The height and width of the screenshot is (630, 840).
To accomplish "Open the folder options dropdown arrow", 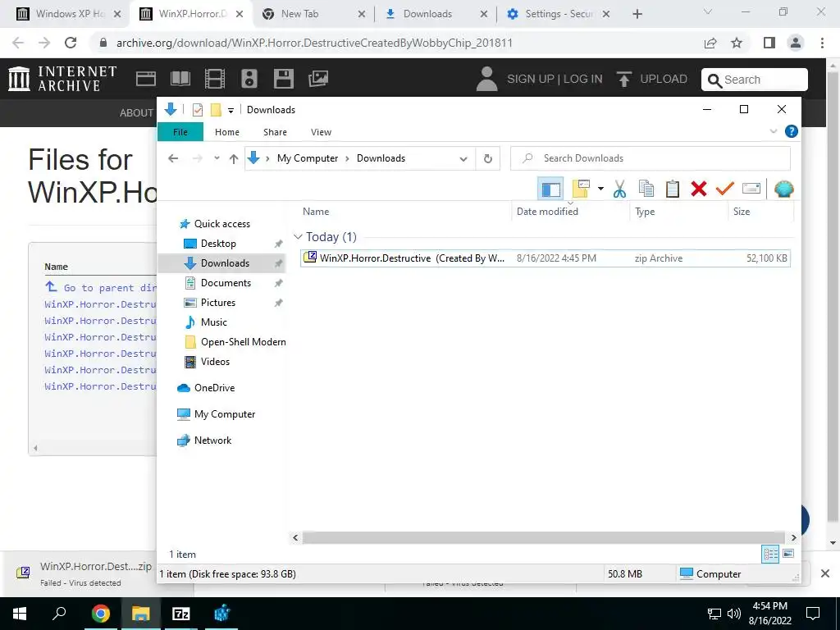I will pyautogui.click(x=600, y=189).
